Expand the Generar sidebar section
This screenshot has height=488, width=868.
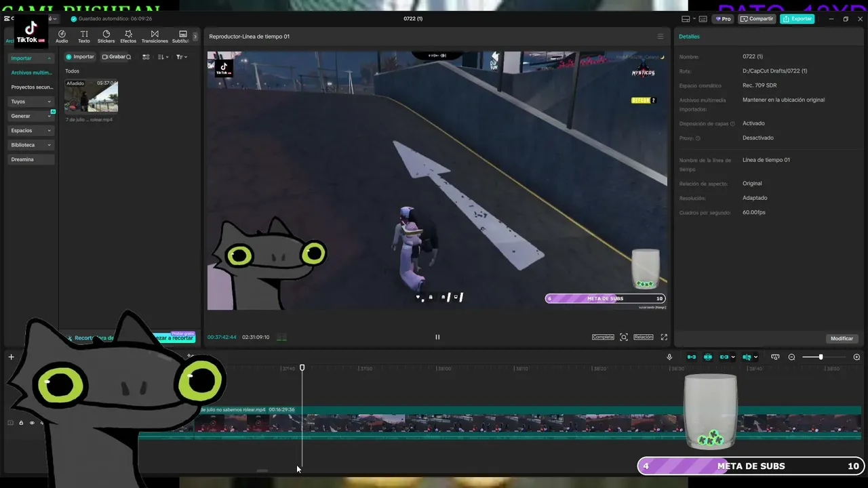click(x=31, y=116)
